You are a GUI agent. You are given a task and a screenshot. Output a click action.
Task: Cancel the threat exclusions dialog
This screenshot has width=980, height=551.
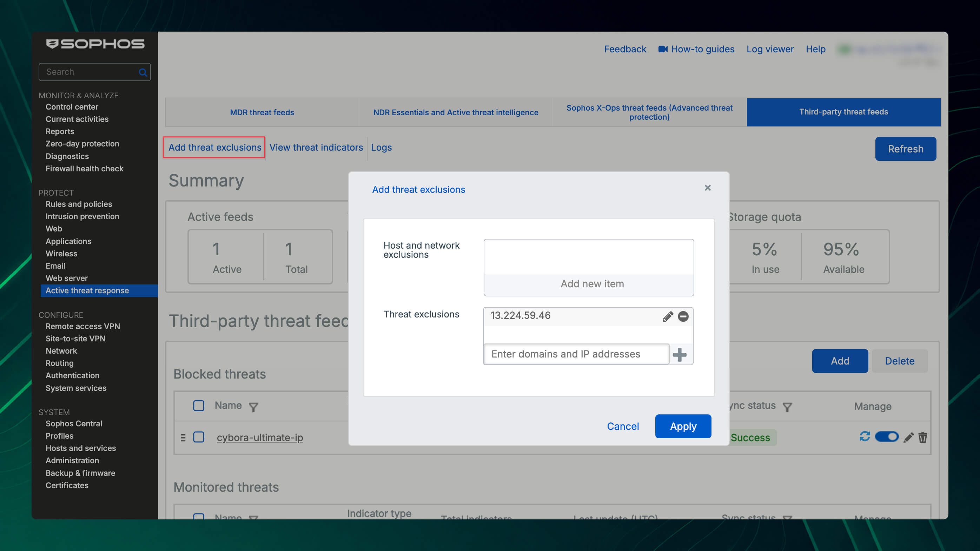623,426
